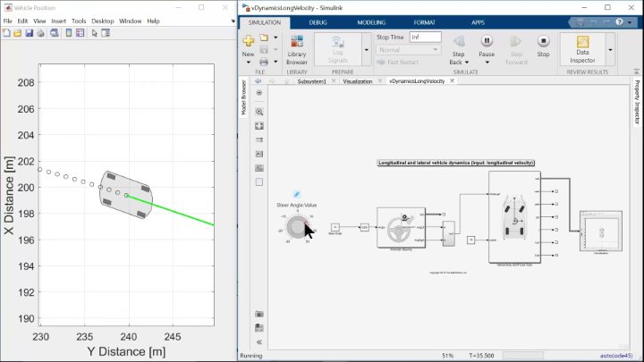Click Open folder icon in Simulink FILE section
Image resolution: width=644 pixels, height=362 pixels.
tap(264, 38)
